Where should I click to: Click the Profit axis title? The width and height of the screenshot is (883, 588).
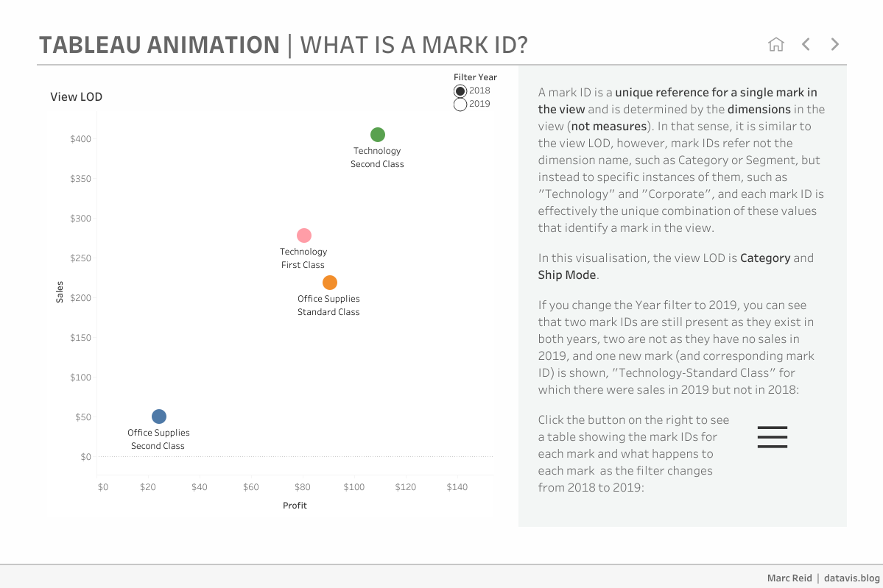[x=295, y=506]
